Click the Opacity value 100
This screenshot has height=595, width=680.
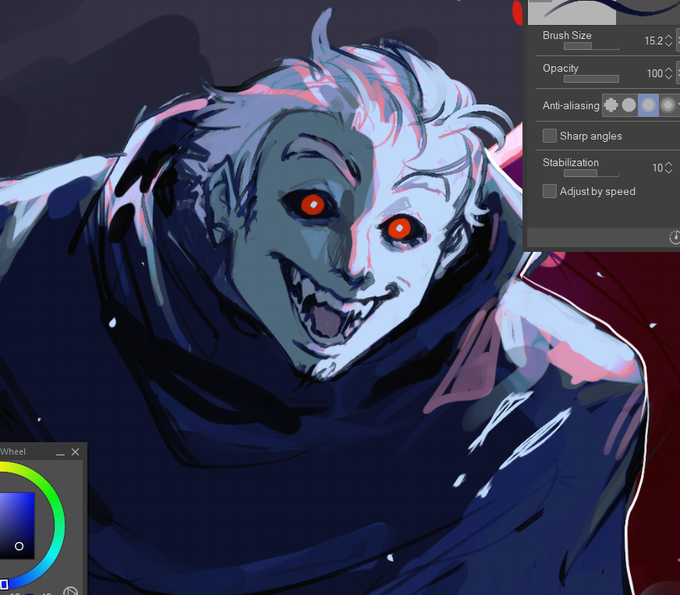[x=654, y=73]
